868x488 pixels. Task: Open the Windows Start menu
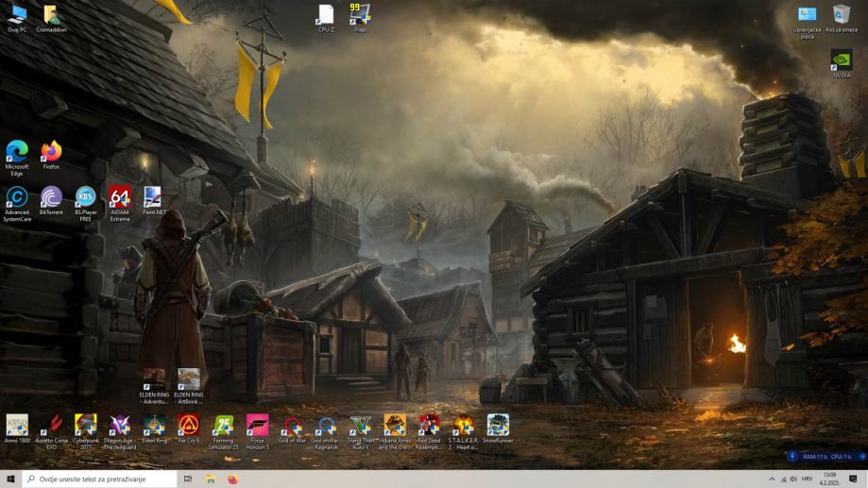10,480
